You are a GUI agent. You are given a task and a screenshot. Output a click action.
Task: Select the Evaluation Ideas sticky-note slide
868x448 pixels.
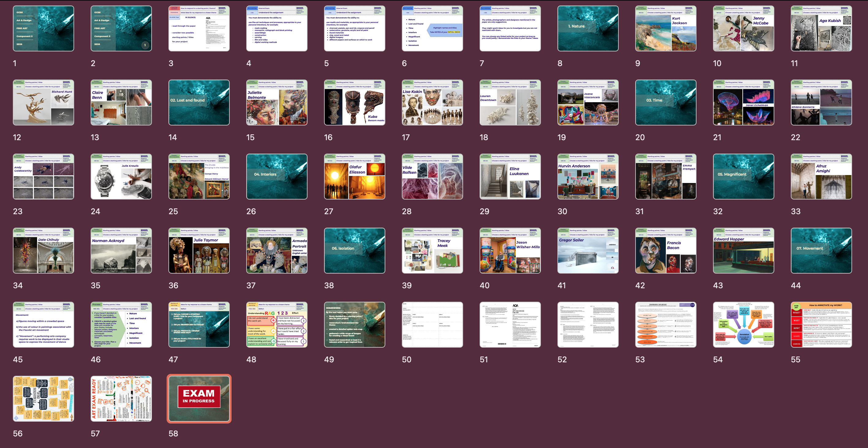43,399
